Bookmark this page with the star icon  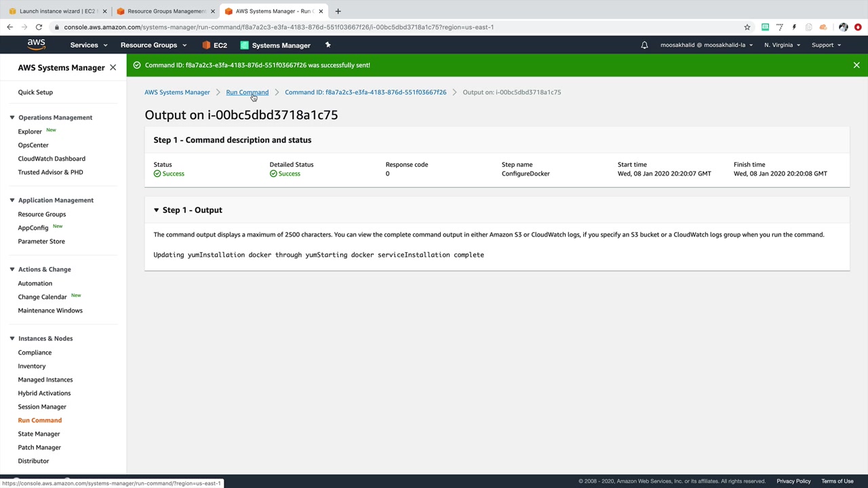tap(747, 27)
